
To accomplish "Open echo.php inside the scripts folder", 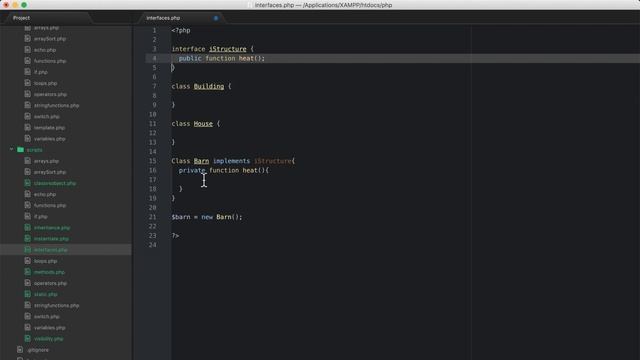I will (45, 195).
